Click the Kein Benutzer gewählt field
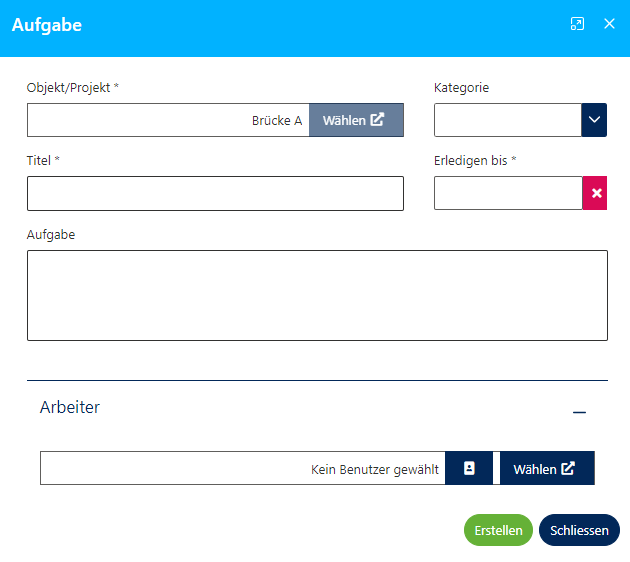Viewport: 630px width, 562px height. click(x=242, y=468)
